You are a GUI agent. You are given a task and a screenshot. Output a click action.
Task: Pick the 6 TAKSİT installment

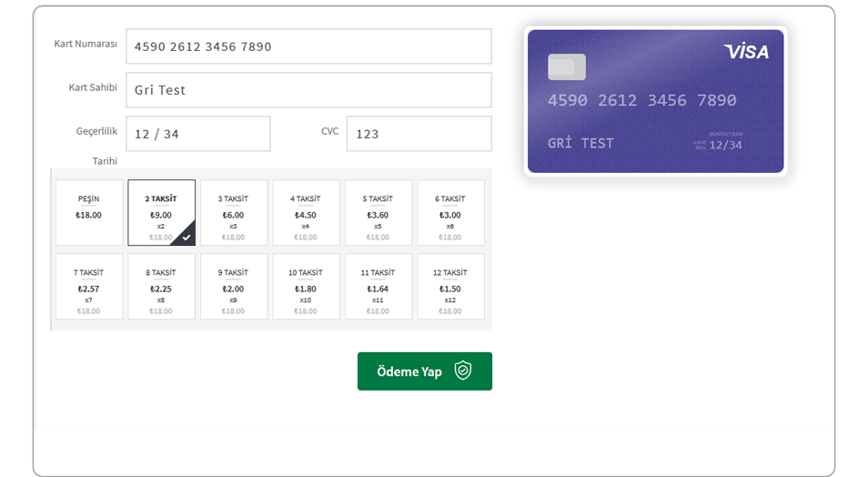click(x=450, y=212)
